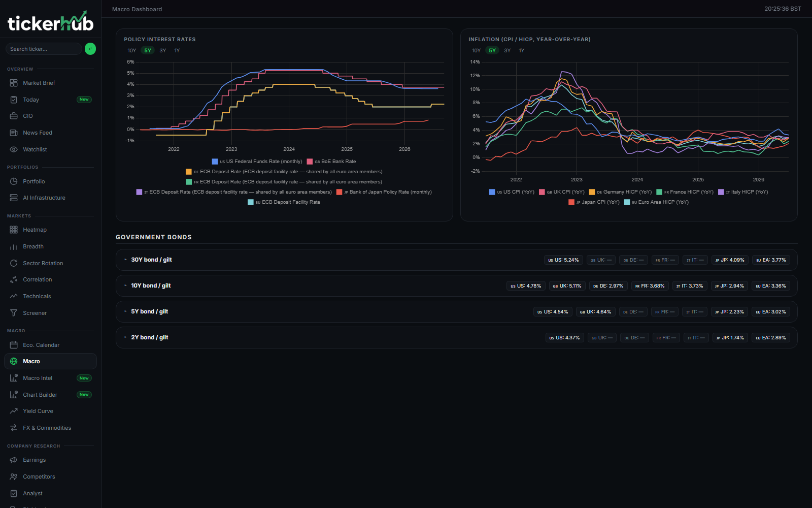Click the Portfolio pie chart icon
Screen dimensions: 812x508
(x=14, y=181)
